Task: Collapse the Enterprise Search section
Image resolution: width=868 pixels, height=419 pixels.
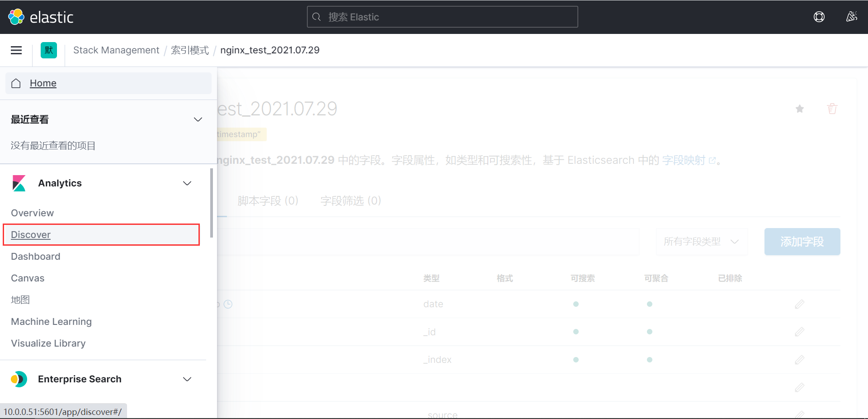Action: pyautogui.click(x=187, y=379)
